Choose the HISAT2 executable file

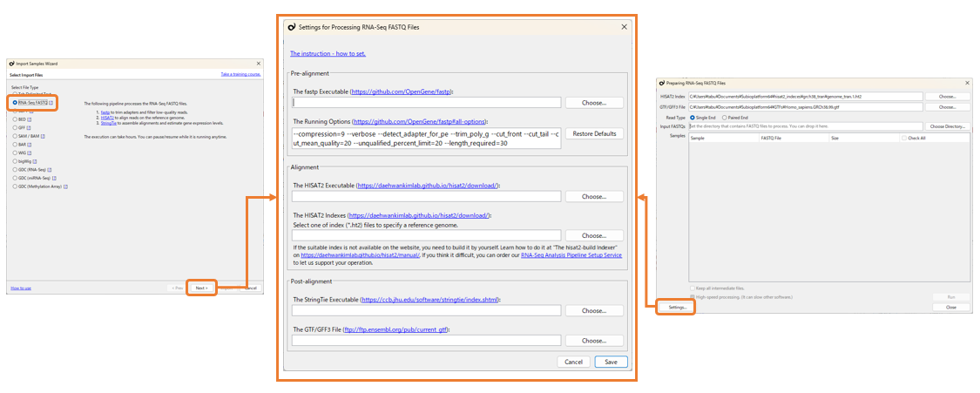point(594,196)
